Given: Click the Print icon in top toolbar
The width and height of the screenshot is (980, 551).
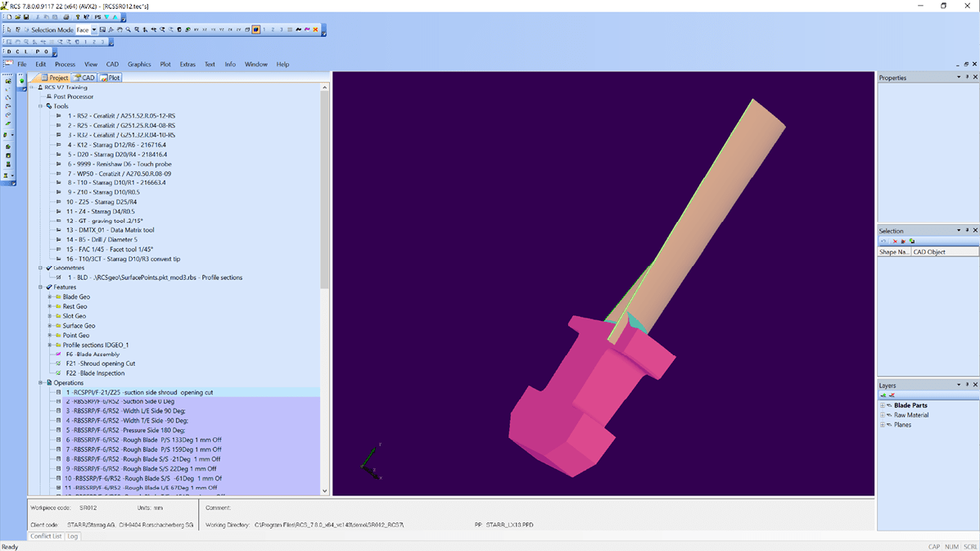Looking at the screenshot, I should pos(65,17).
